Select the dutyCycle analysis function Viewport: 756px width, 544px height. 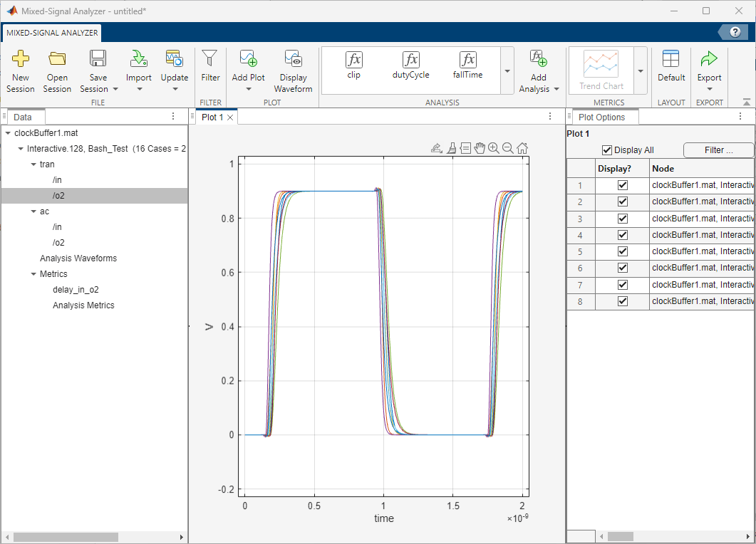pos(410,67)
